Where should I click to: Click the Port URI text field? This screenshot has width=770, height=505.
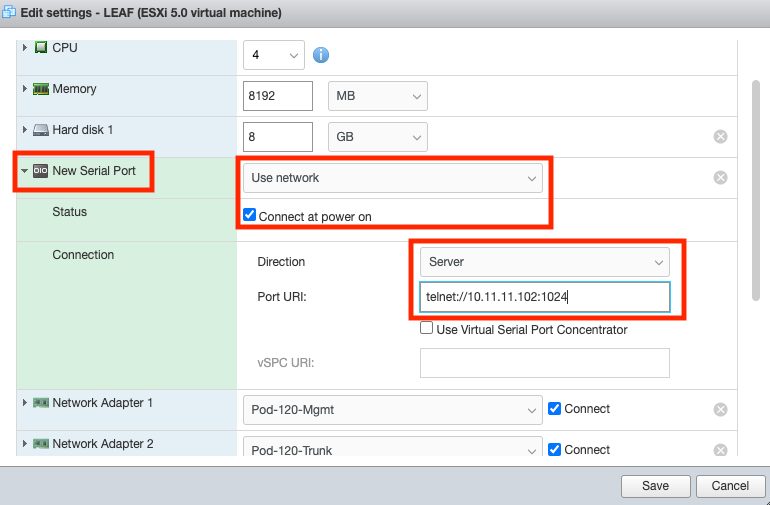tap(544, 297)
